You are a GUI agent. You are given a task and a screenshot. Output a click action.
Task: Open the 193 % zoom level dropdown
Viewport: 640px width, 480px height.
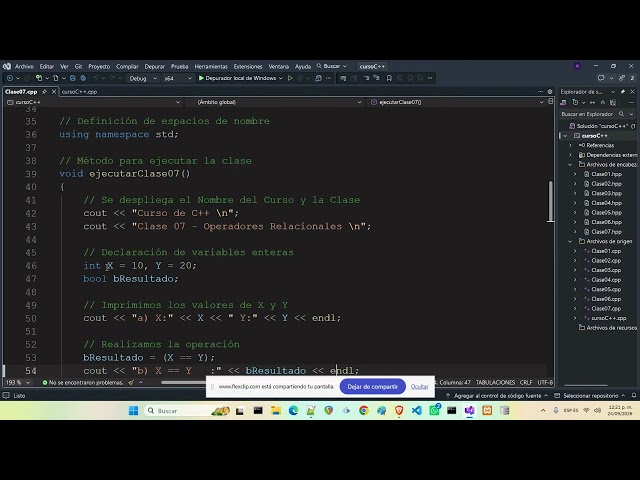(18, 382)
